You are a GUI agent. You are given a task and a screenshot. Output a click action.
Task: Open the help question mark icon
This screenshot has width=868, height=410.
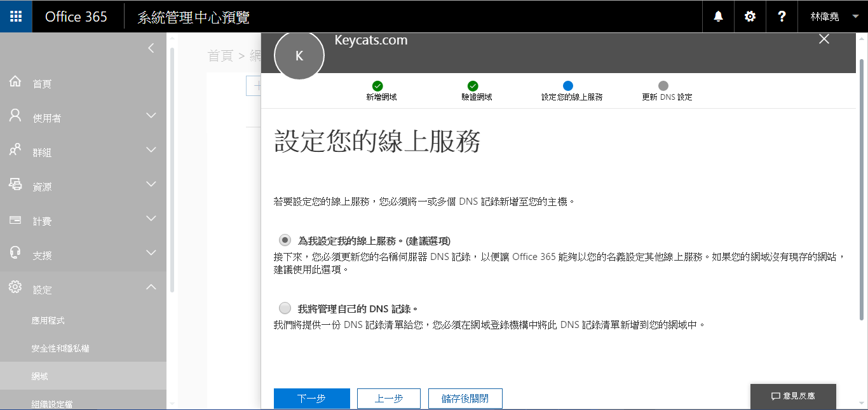point(782,17)
